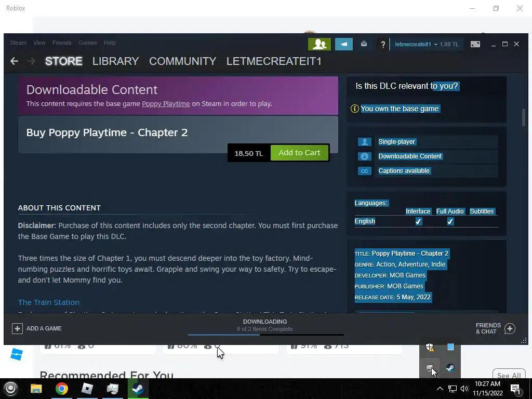Click the Downloadable Content feature label

point(410,156)
